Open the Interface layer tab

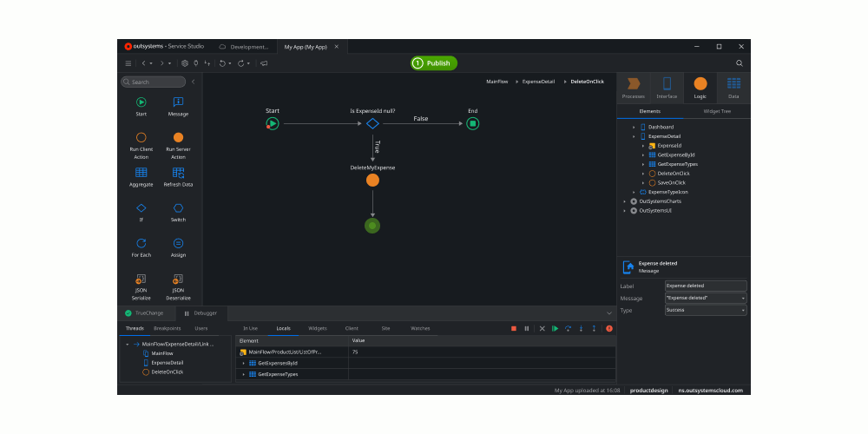667,88
